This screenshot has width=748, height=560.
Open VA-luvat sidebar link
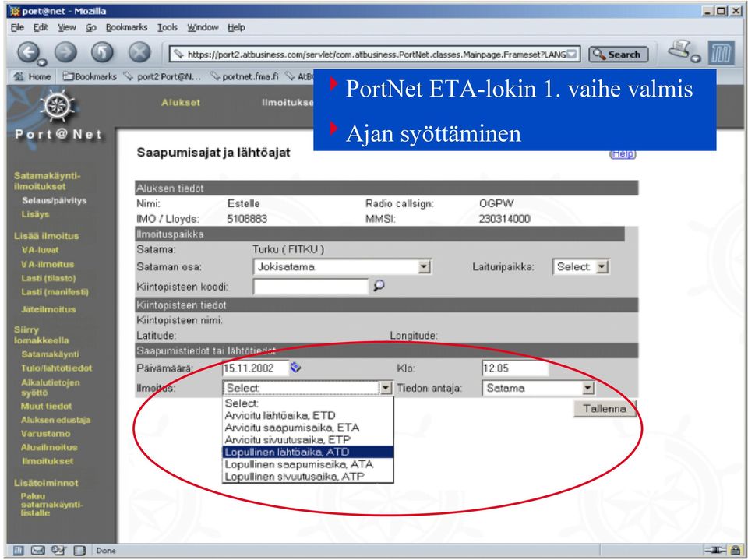[x=40, y=250]
